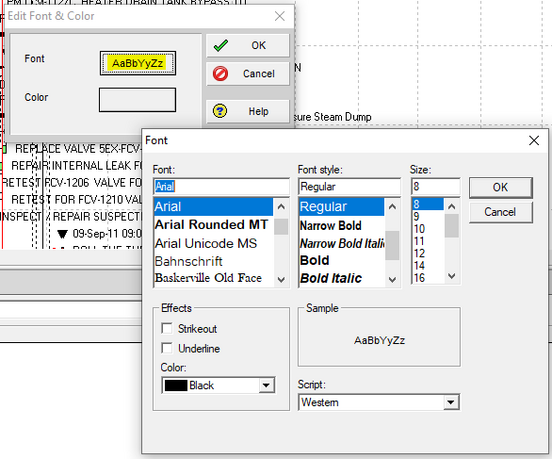The width and height of the screenshot is (552, 459).
Task: Click the Size list scroll down arrow
Action: [452, 276]
